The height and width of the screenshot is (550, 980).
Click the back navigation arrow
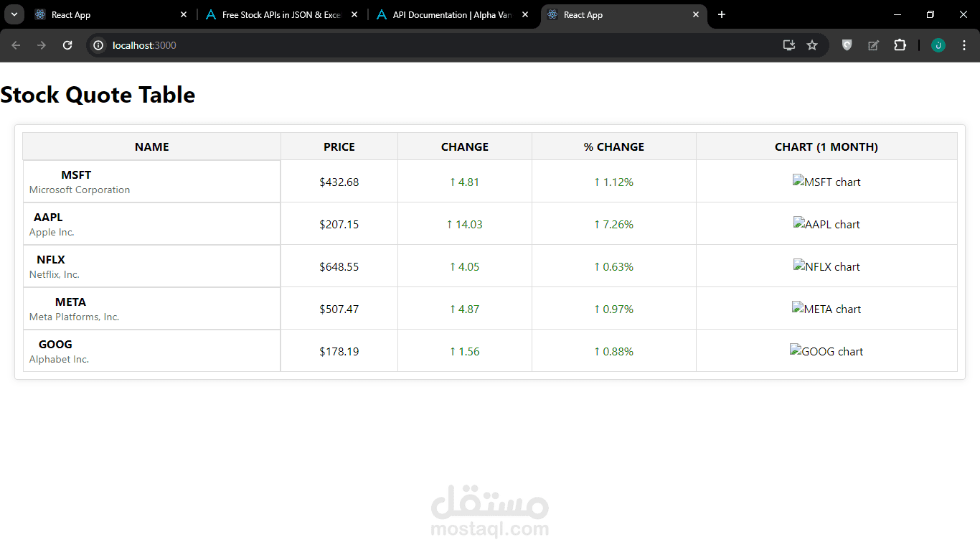click(16, 45)
